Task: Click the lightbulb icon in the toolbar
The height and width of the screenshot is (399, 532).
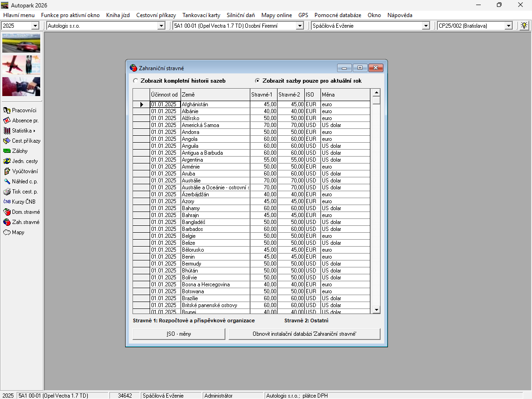Action: click(x=524, y=26)
